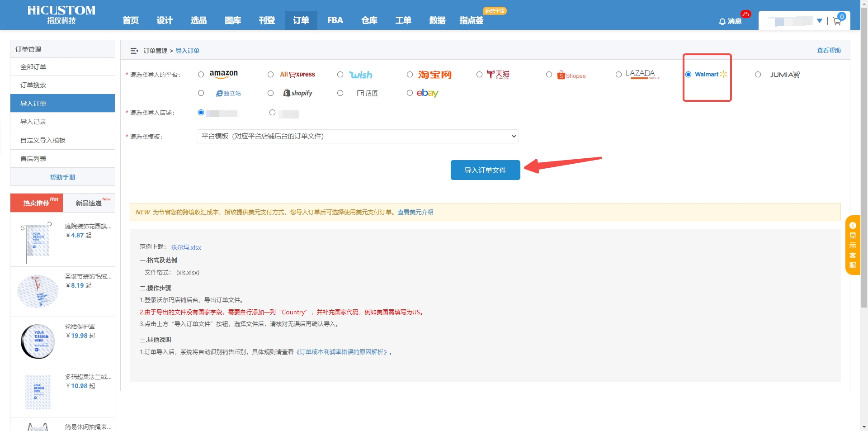Select the Tmall radio button
This screenshot has width=868, height=431.
[480, 75]
